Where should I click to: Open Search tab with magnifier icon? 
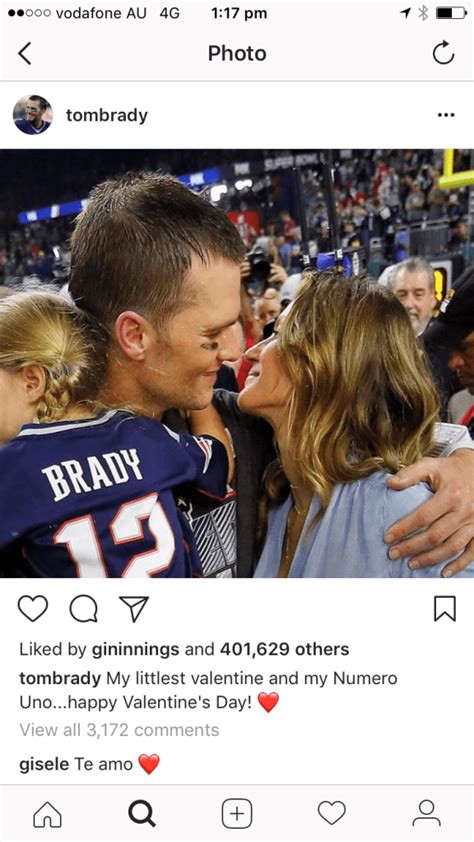pos(142,814)
